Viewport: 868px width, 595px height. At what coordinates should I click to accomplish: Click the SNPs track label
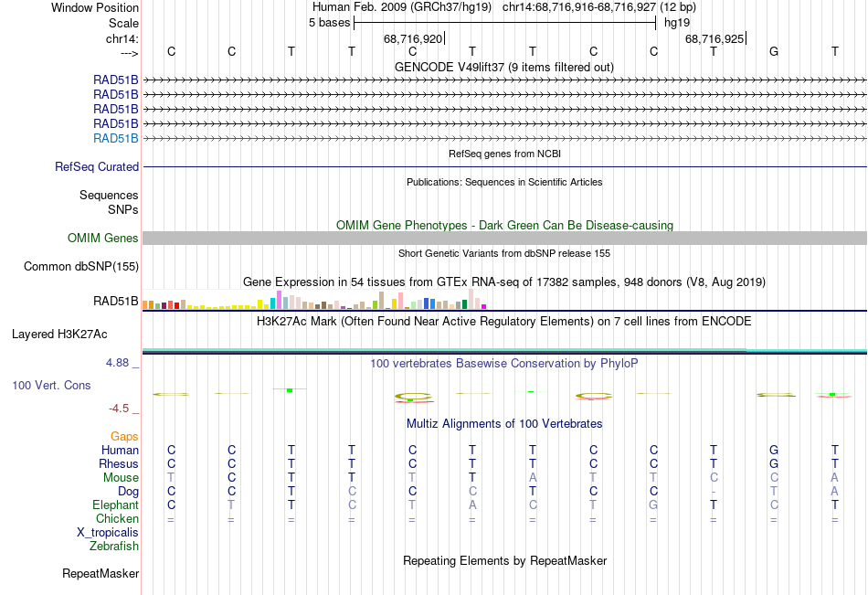123,209
